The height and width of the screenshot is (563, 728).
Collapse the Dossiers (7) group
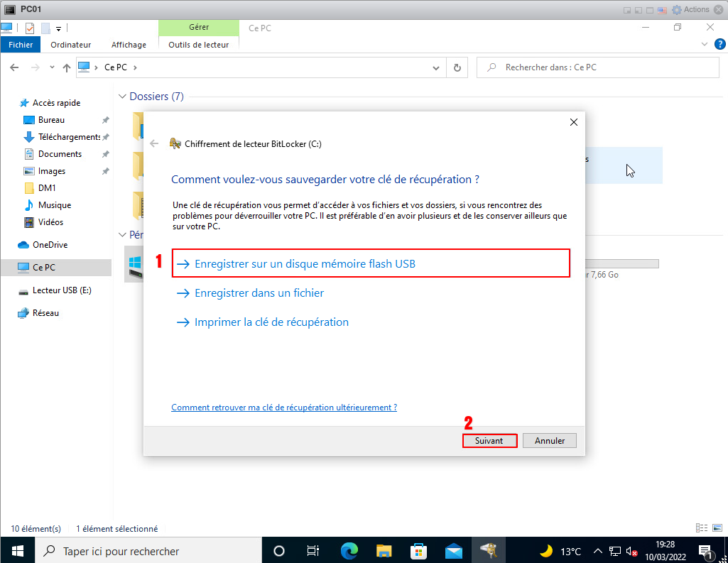click(x=122, y=97)
